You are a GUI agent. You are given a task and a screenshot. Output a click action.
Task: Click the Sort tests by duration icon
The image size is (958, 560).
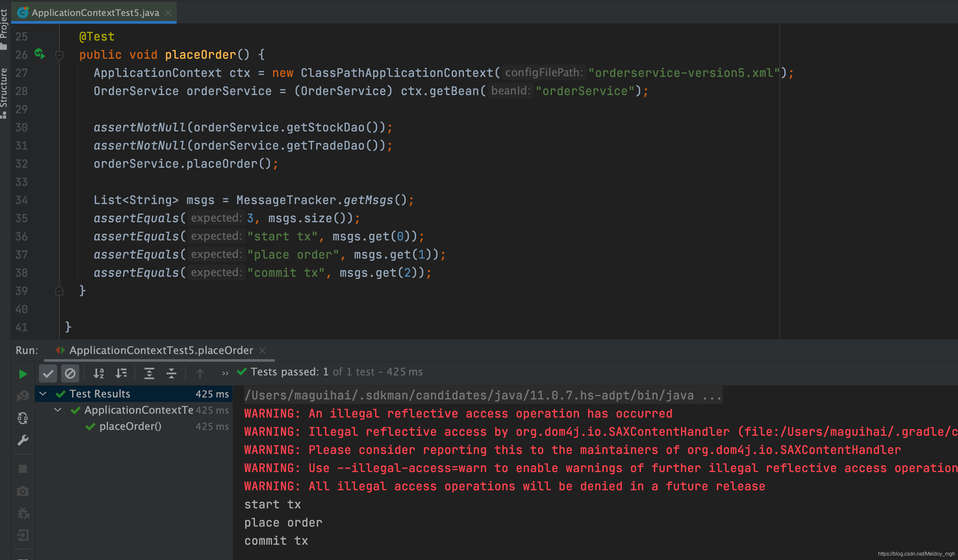120,372
